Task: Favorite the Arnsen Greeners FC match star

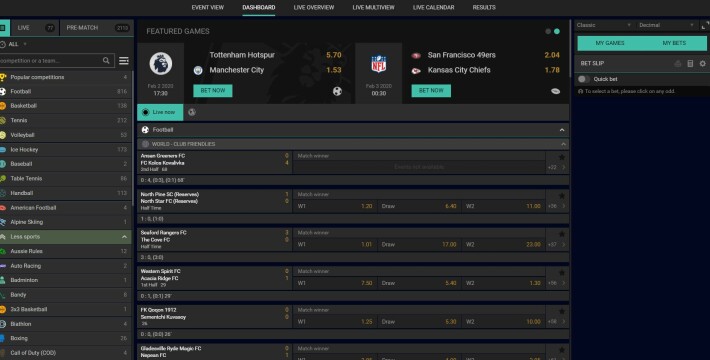Action: 561,157
